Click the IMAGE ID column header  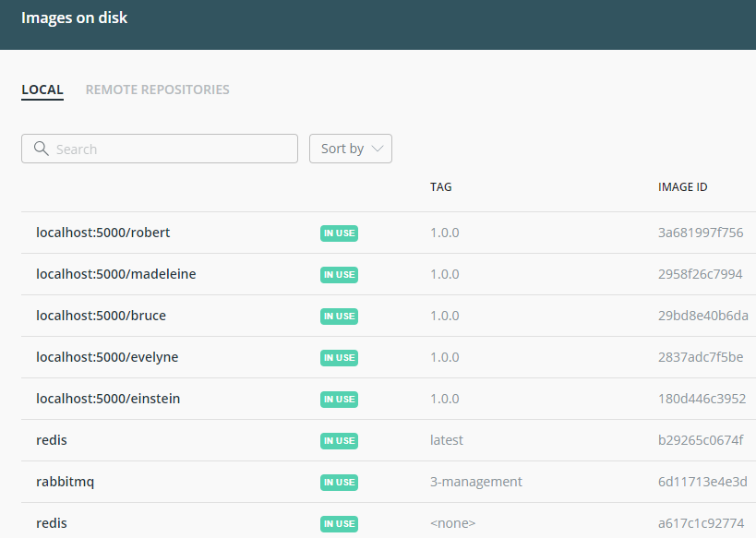(x=682, y=187)
